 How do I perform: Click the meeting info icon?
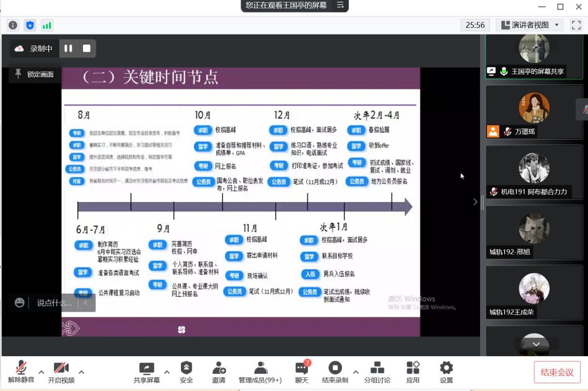13,25
